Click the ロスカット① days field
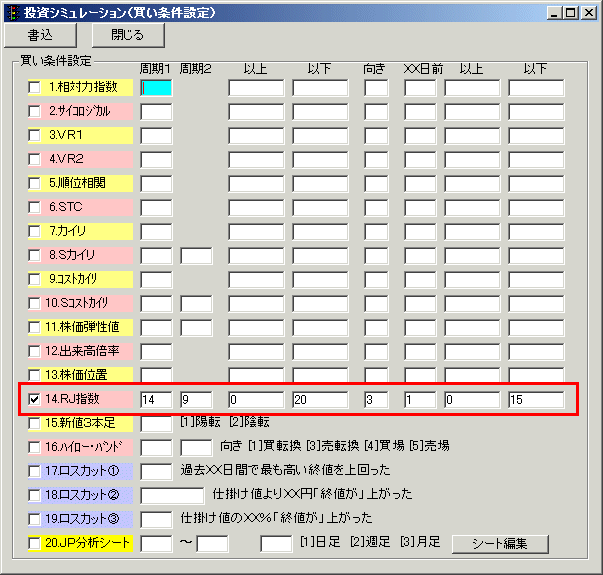This screenshot has height=575, width=603. point(156,472)
